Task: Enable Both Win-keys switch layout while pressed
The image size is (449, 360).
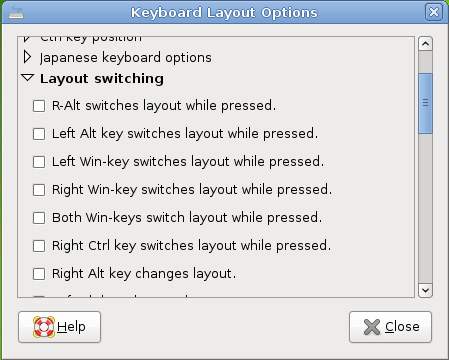Action: click(39, 218)
